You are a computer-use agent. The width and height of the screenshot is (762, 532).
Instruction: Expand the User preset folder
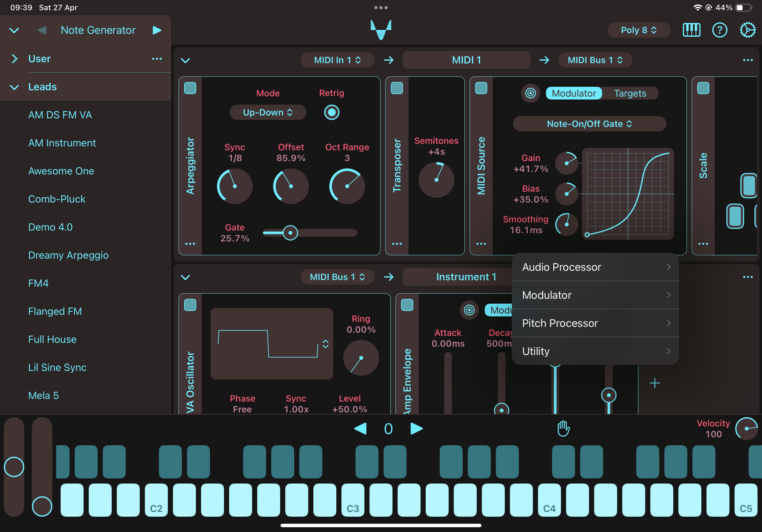14,59
